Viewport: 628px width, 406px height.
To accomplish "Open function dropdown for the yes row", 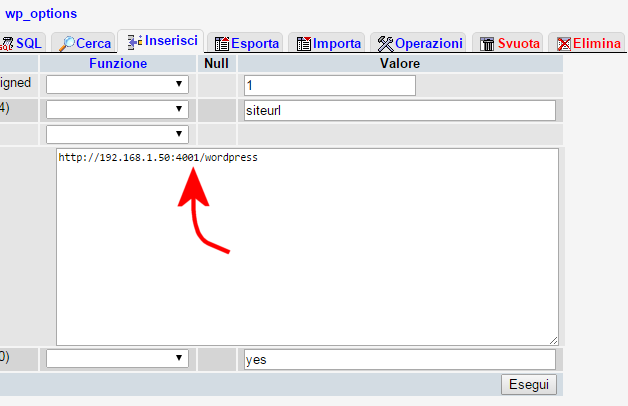I will (x=117, y=358).
